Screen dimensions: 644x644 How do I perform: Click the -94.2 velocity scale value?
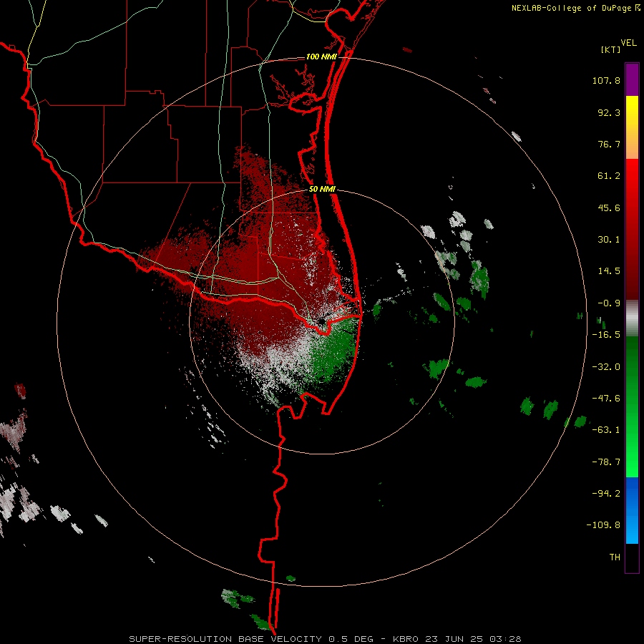606,493
